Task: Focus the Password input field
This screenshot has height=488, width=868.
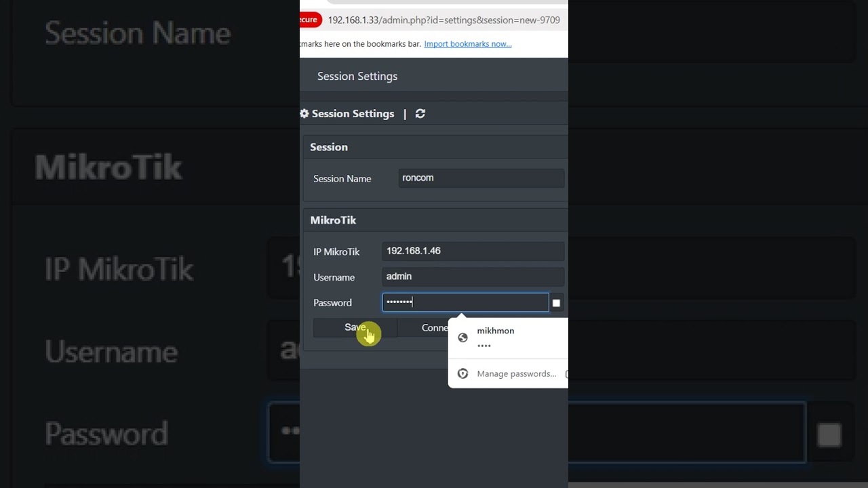Action: (465, 302)
